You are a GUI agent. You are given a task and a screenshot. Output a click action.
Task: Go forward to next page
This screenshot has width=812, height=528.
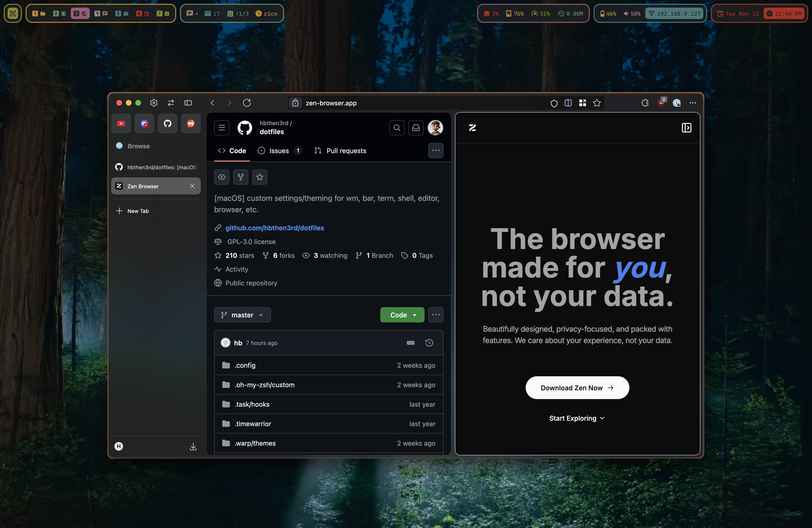click(229, 103)
